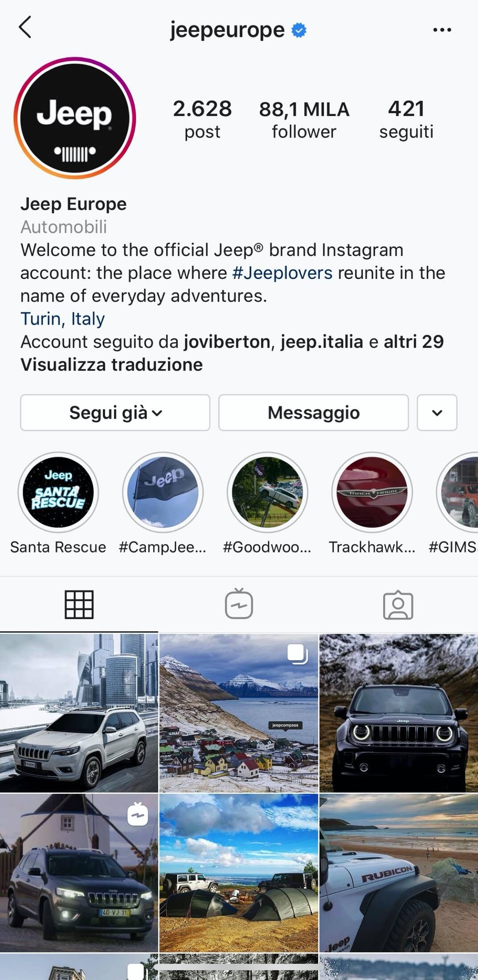Open the Santa Rescue story highlight
Image resolution: width=478 pixels, height=980 pixels.
pos(58,492)
